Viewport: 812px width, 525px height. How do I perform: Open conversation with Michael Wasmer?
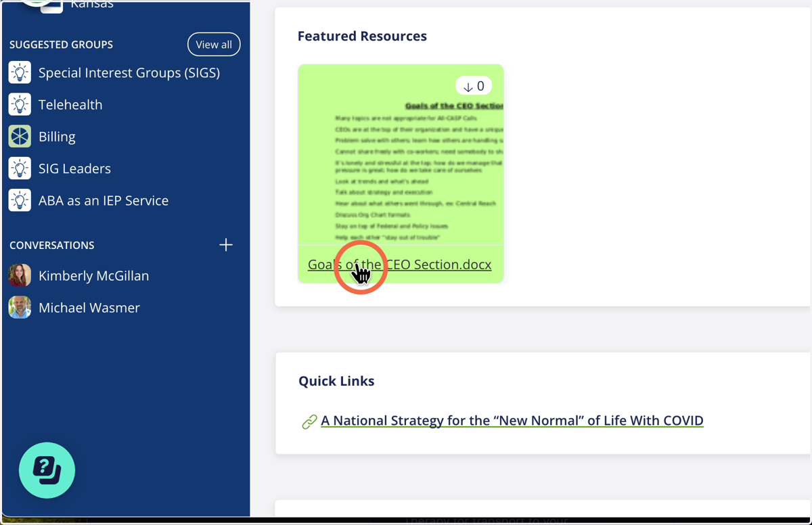tap(89, 307)
